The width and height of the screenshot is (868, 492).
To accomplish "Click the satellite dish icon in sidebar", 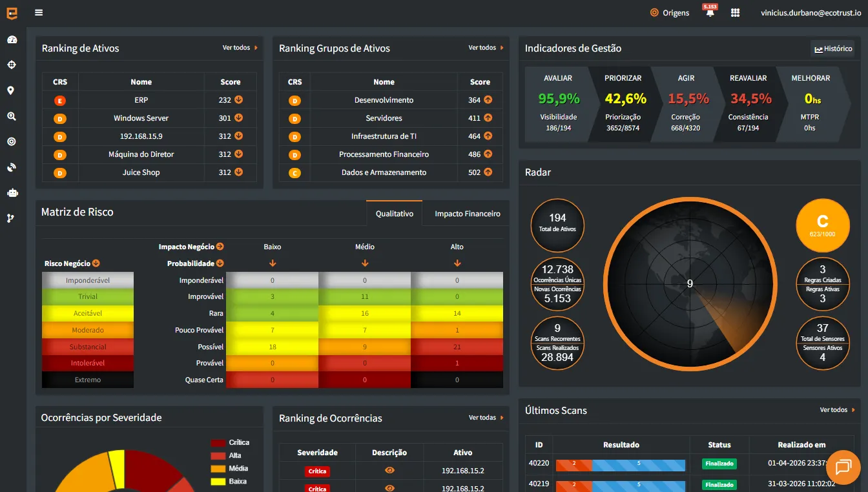I will pos(12,167).
